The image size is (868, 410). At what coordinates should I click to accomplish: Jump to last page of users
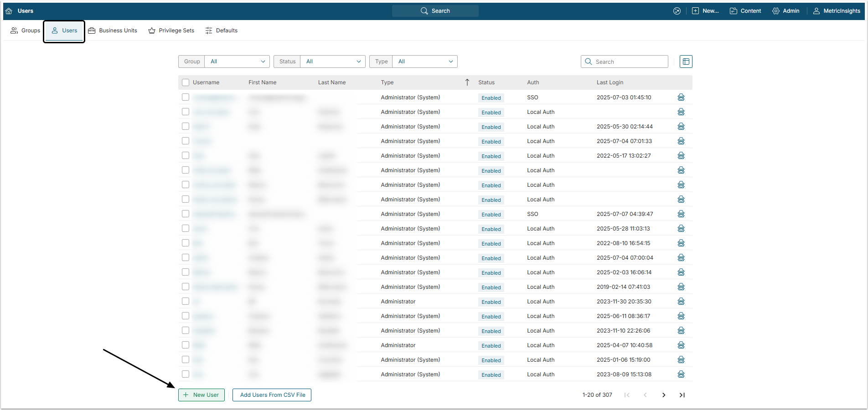click(682, 395)
